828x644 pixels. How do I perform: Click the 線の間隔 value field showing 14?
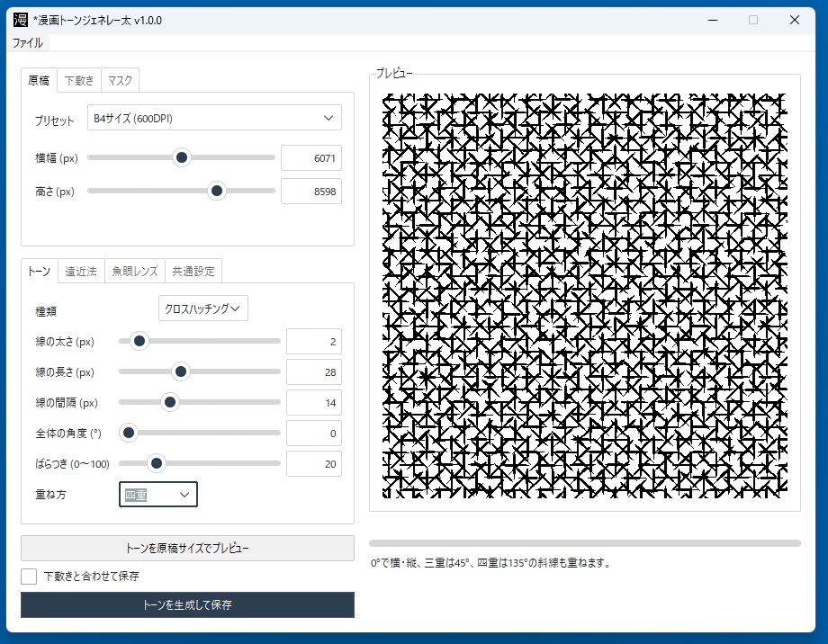tap(314, 403)
